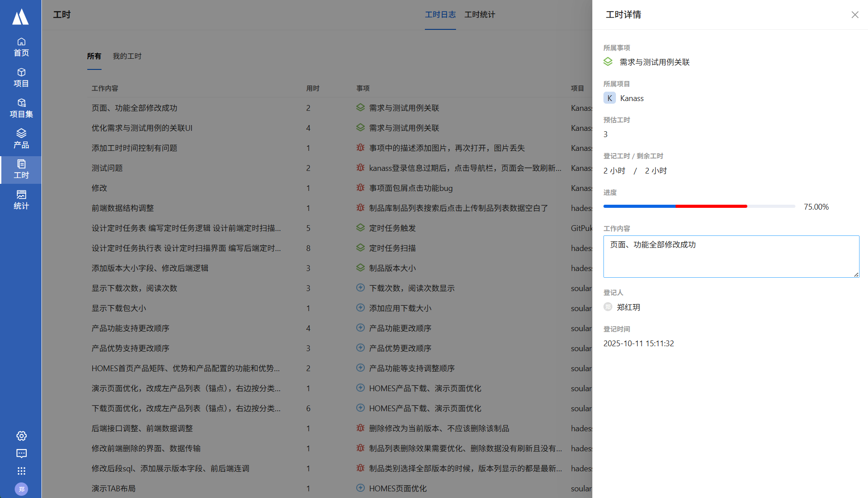
Task: Click the user avatar at sidebar bottom
Action: pyautogui.click(x=21, y=489)
